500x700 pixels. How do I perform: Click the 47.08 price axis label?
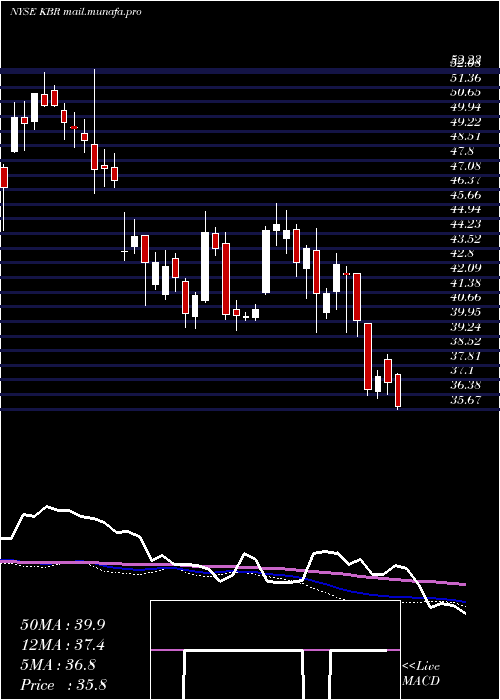coord(465,166)
